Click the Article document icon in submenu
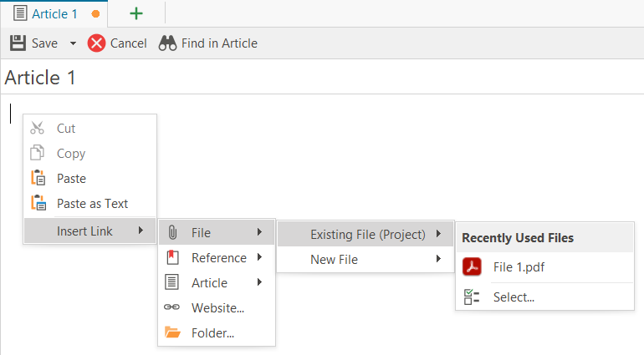Screen dimensions: 644x355 click(x=172, y=282)
